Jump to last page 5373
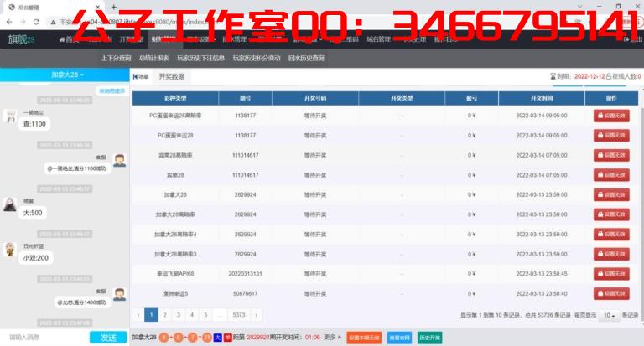 [x=239, y=315]
